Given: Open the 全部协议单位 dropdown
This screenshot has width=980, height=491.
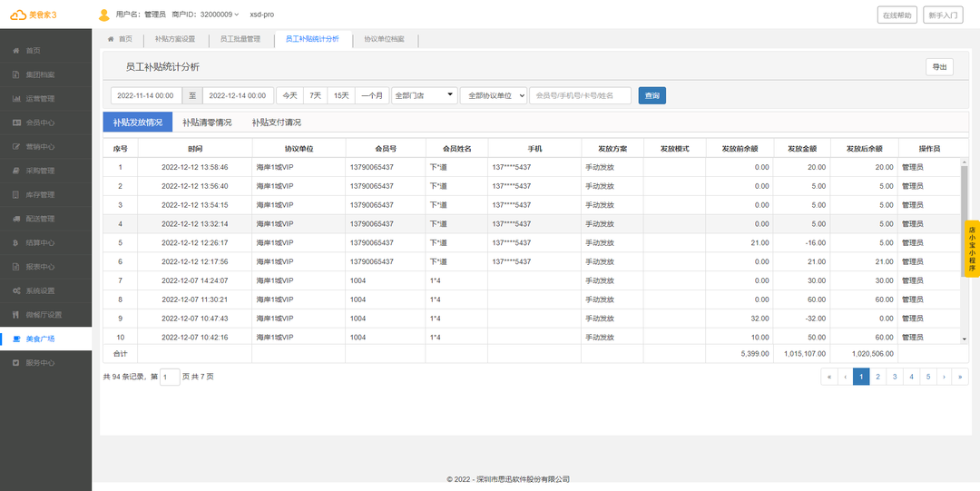Looking at the screenshot, I should (493, 95).
